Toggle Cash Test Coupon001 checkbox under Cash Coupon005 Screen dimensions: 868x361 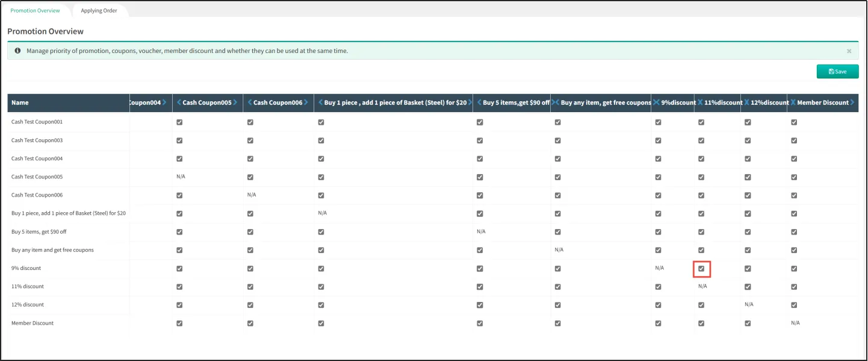[x=179, y=122]
